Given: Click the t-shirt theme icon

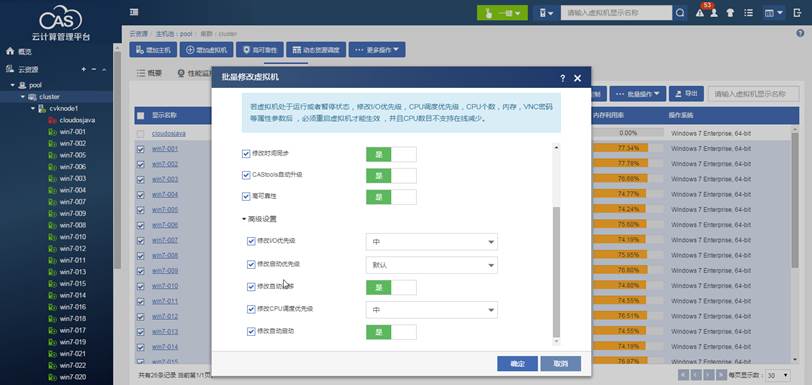Looking at the screenshot, I should (x=730, y=13).
